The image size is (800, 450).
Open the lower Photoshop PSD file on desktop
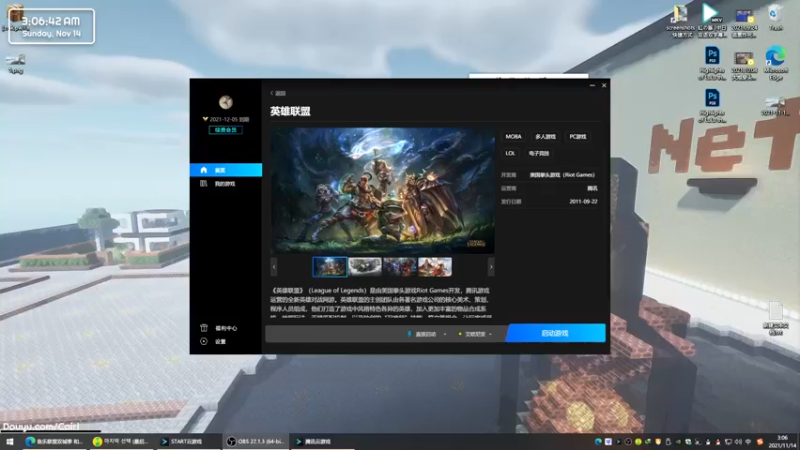tap(712, 106)
